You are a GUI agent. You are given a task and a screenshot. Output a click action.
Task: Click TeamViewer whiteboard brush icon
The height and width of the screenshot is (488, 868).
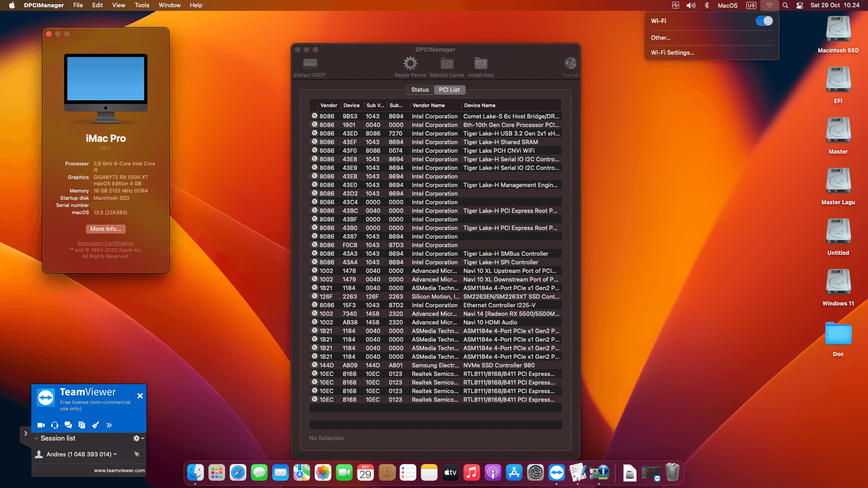pos(95,425)
